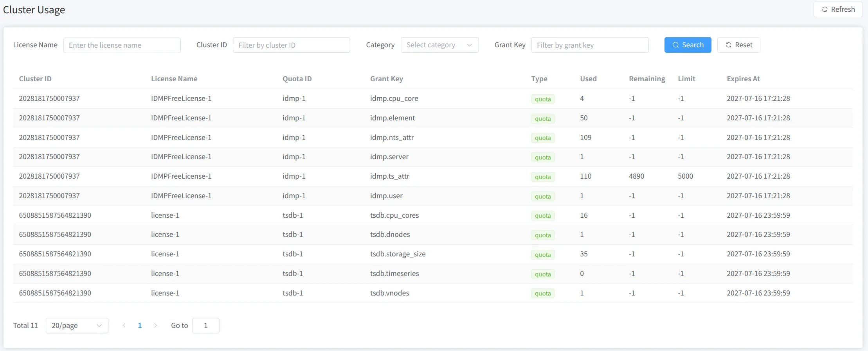This screenshot has height=351, width=868.
Task: Select the idmp.user grant key cell
Action: 386,196
